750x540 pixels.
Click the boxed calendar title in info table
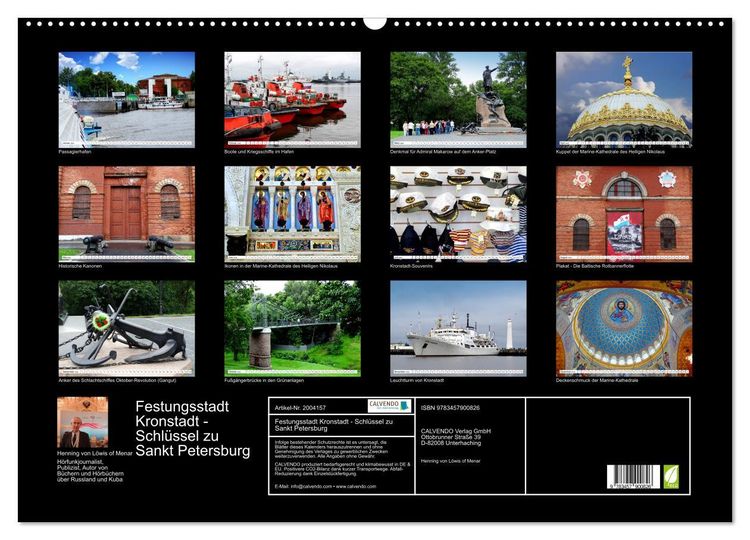334,425
